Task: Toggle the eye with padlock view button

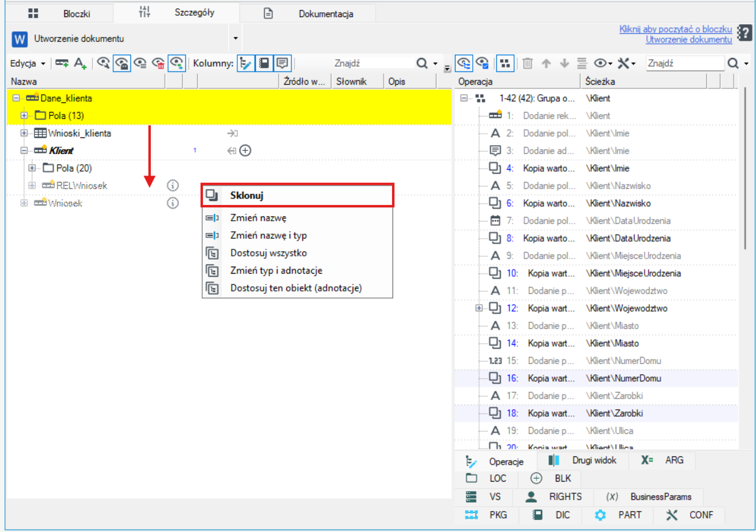Action: point(122,63)
